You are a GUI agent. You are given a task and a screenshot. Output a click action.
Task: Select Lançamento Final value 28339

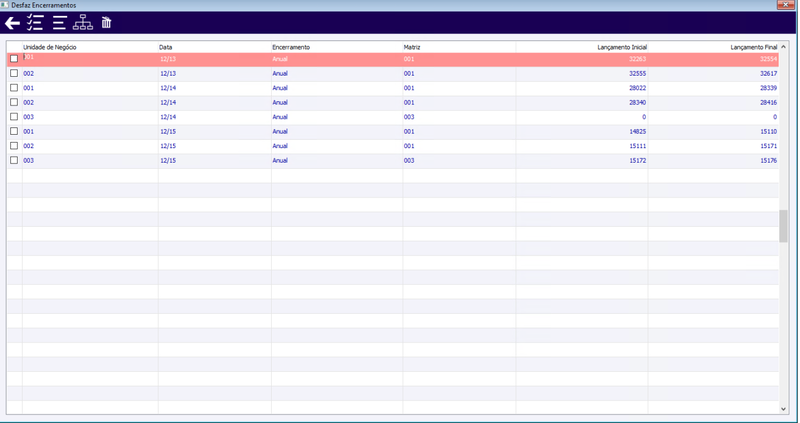coord(768,88)
